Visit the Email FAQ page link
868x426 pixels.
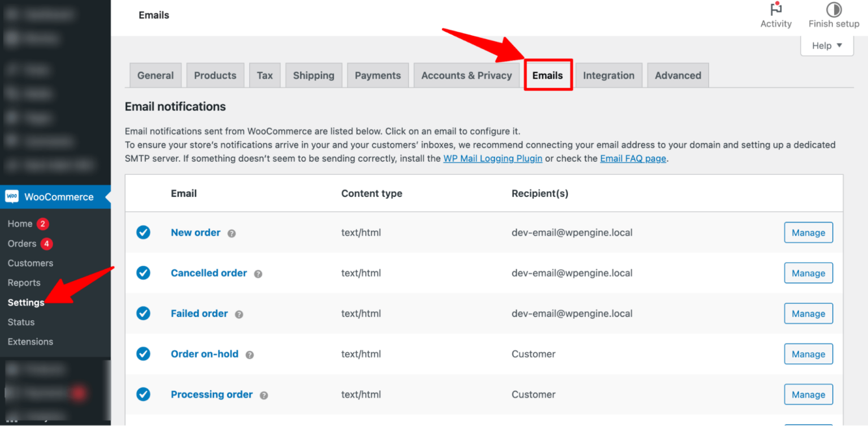point(633,158)
